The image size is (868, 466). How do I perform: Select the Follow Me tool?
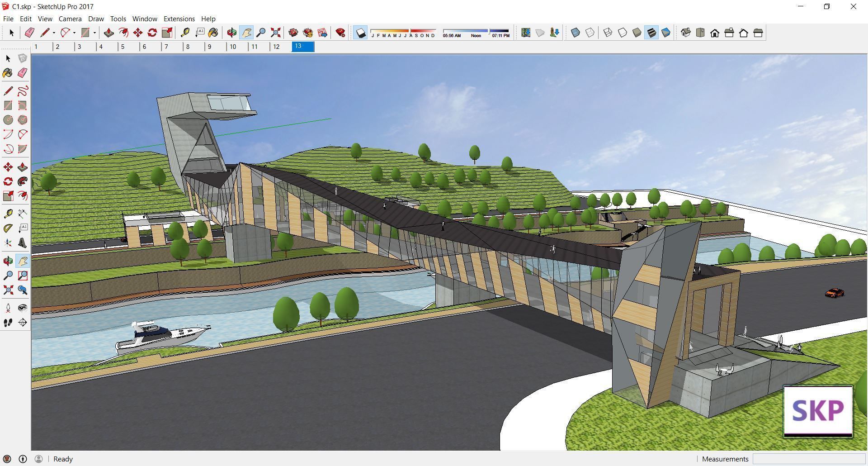tap(23, 181)
